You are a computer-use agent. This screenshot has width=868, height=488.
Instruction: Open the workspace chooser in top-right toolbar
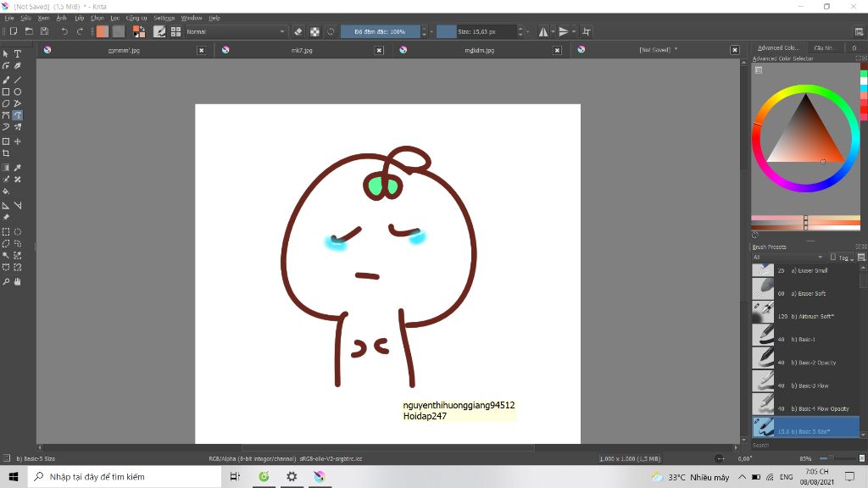click(859, 31)
